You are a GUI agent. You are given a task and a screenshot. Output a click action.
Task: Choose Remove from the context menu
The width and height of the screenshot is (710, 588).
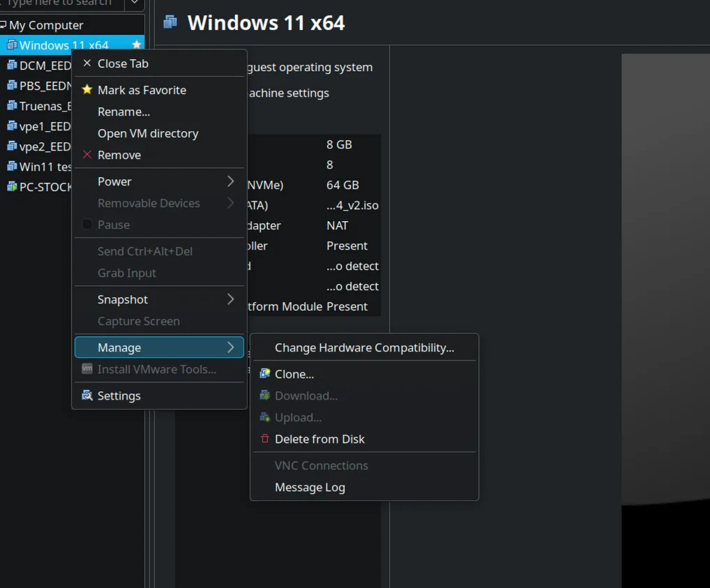pos(160,155)
